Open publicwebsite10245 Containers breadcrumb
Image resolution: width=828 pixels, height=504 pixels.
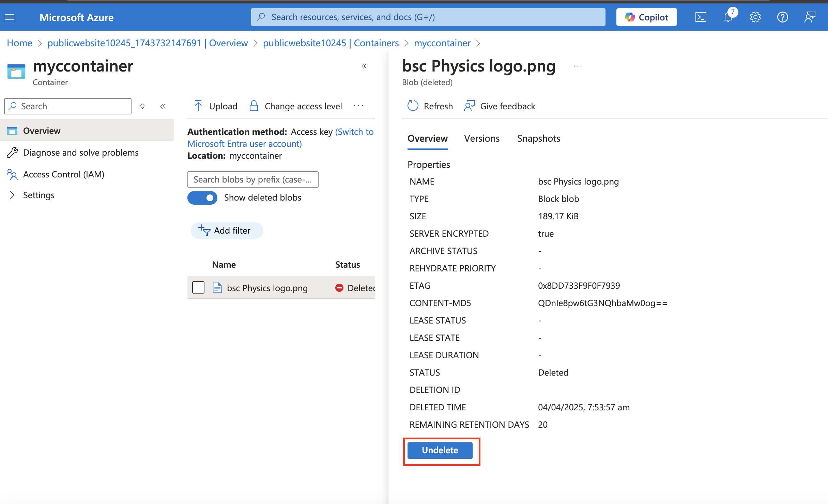331,43
